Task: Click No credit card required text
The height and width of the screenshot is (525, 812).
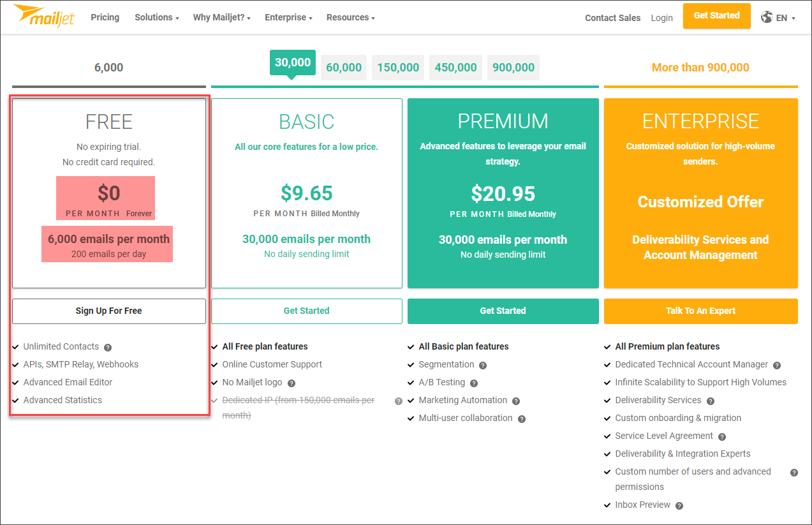Action: 109,162
